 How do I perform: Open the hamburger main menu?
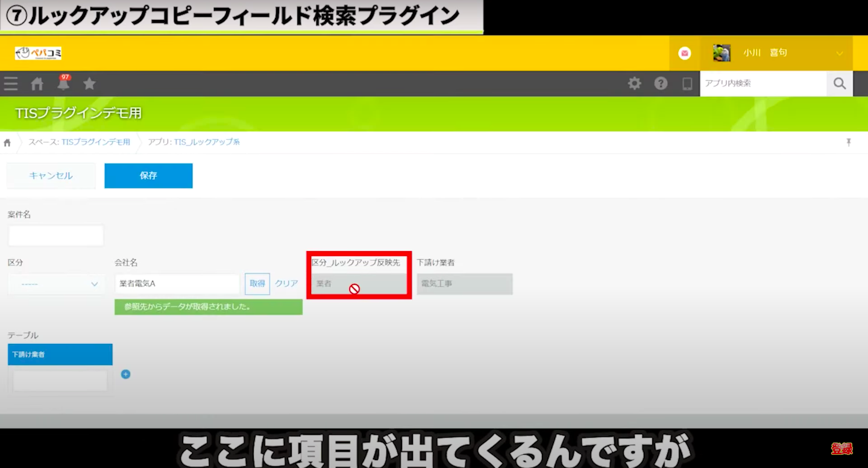coord(10,84)
